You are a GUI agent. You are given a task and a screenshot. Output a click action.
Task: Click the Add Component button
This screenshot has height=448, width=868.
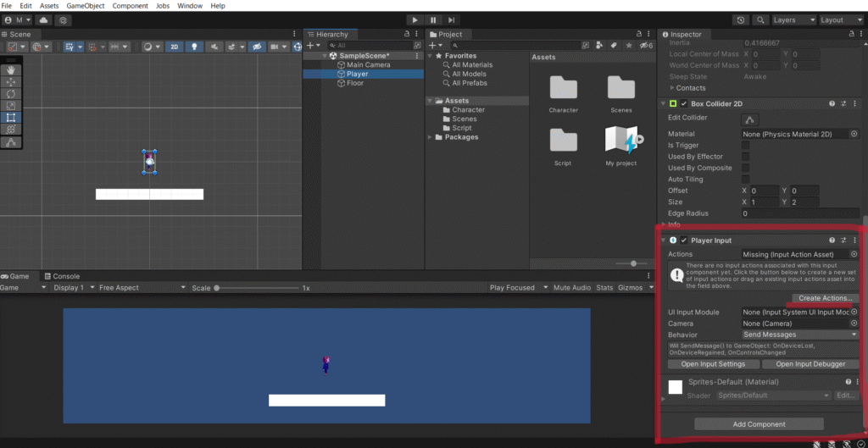click(x=759, y=424)
